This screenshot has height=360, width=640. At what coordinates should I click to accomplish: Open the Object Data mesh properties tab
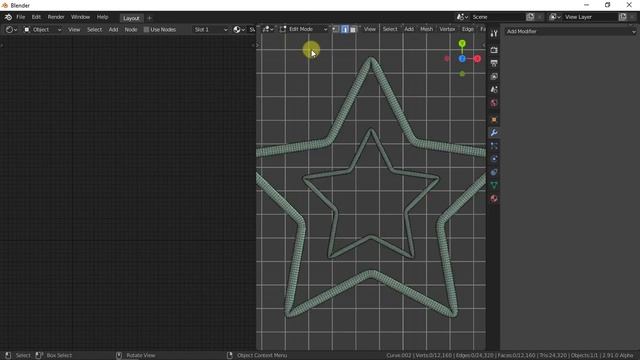[494, 185]
